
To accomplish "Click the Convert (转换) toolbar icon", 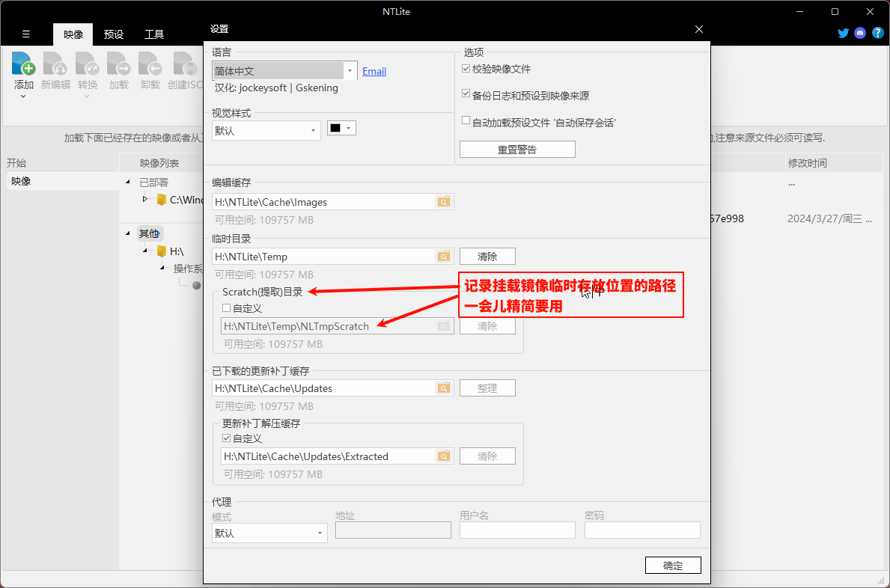I will (x=88, y=64).
